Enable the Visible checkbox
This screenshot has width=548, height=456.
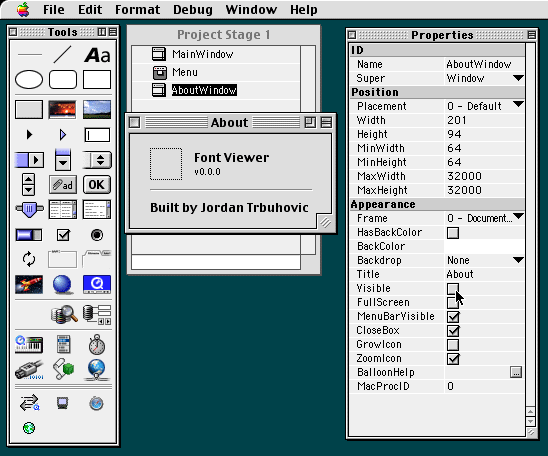click(453, 289)
